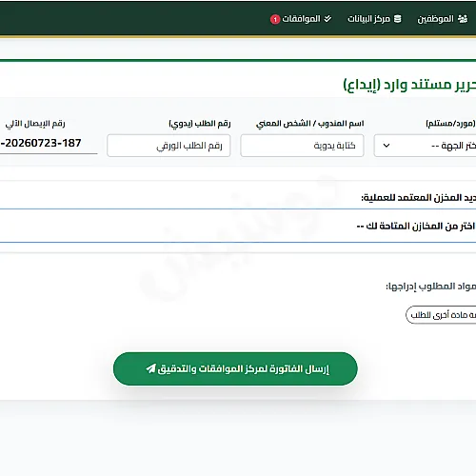Image resolution: width=476 pixels, height=476 pixels.
Task: Open the اختر من المخازن المتاحة لك dropdown
Action: (x=238, y=226)
